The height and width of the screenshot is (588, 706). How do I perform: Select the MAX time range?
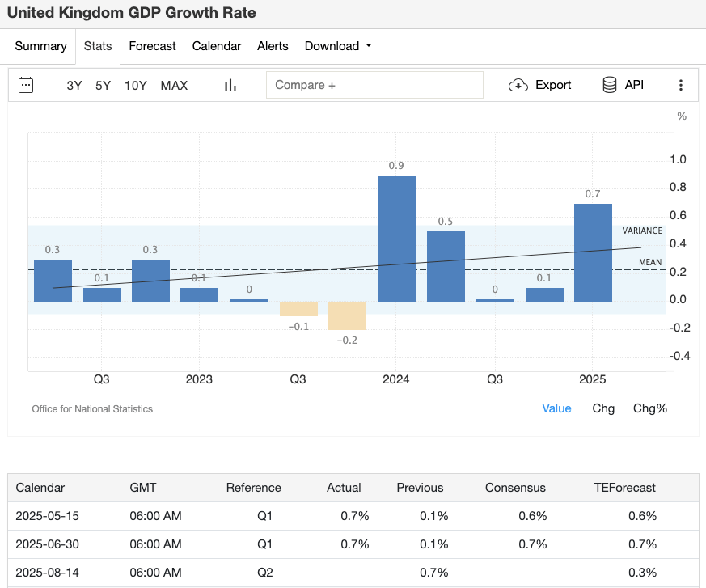coord(174,85)
